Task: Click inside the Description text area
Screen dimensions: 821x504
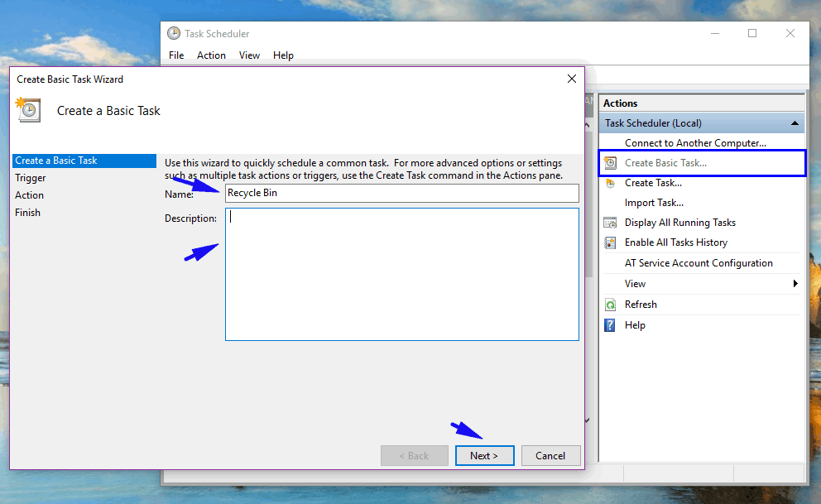Action: [x=402, y=274]
